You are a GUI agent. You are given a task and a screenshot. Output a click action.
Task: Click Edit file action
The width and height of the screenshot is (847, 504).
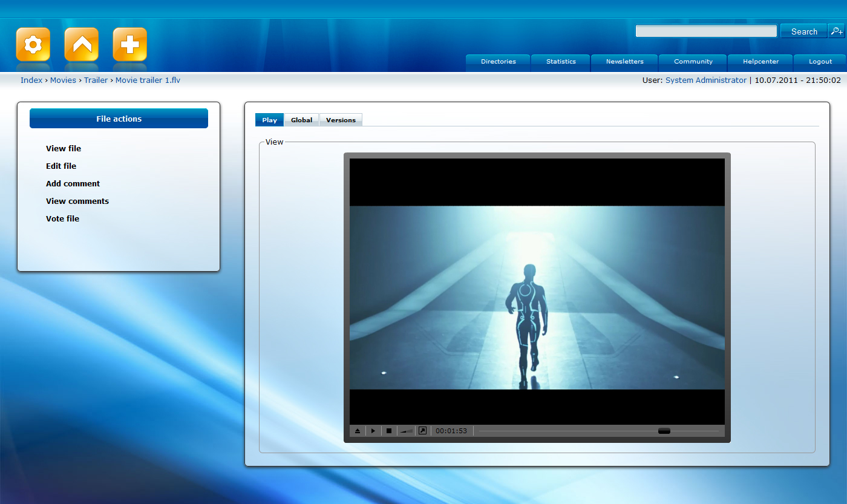(x=61, y=166)
